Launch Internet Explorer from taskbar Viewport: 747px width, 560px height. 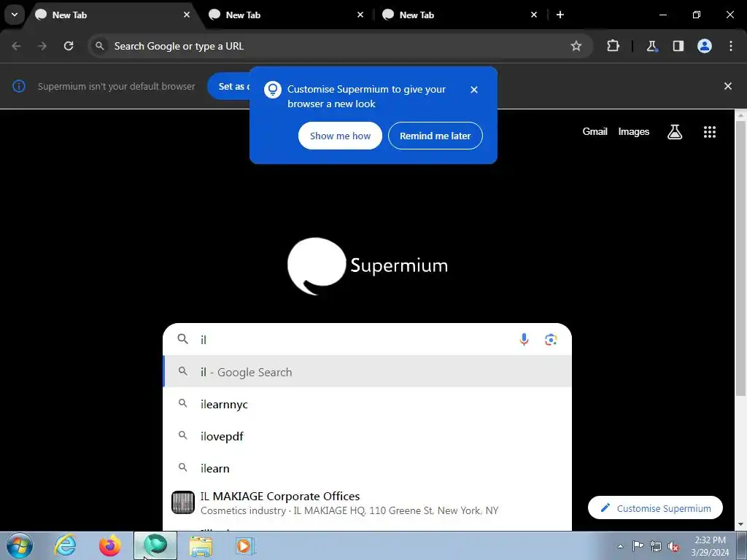tap(65, 545)
